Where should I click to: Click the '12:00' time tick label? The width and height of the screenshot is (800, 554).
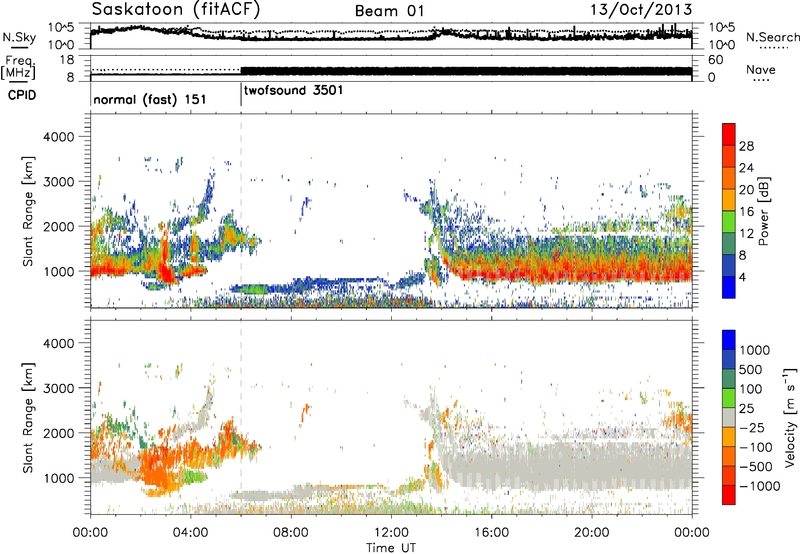(391, 533)
